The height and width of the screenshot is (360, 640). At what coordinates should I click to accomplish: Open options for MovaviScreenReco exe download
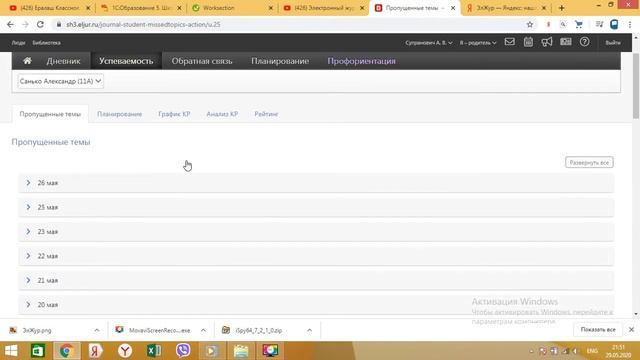point(203,330)
